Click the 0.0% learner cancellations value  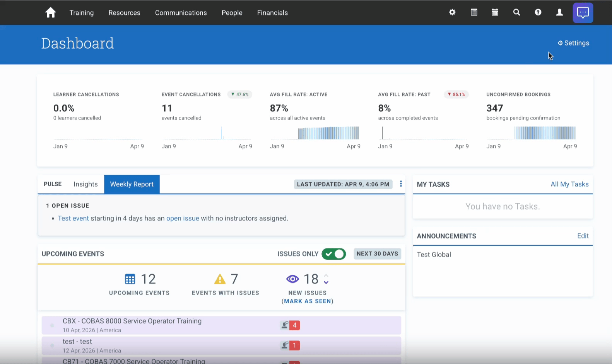click(x=64, y=108)
